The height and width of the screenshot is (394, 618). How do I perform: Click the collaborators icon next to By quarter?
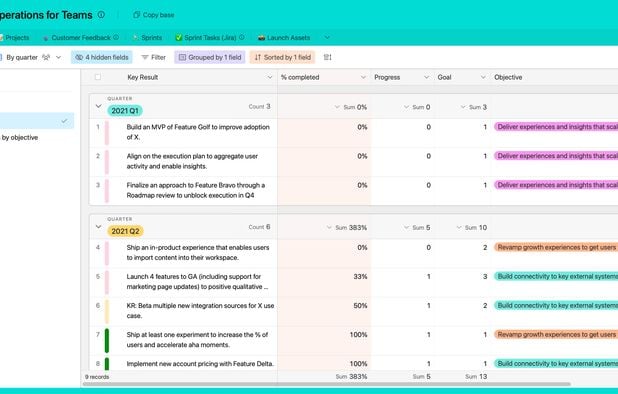[46, 57]
